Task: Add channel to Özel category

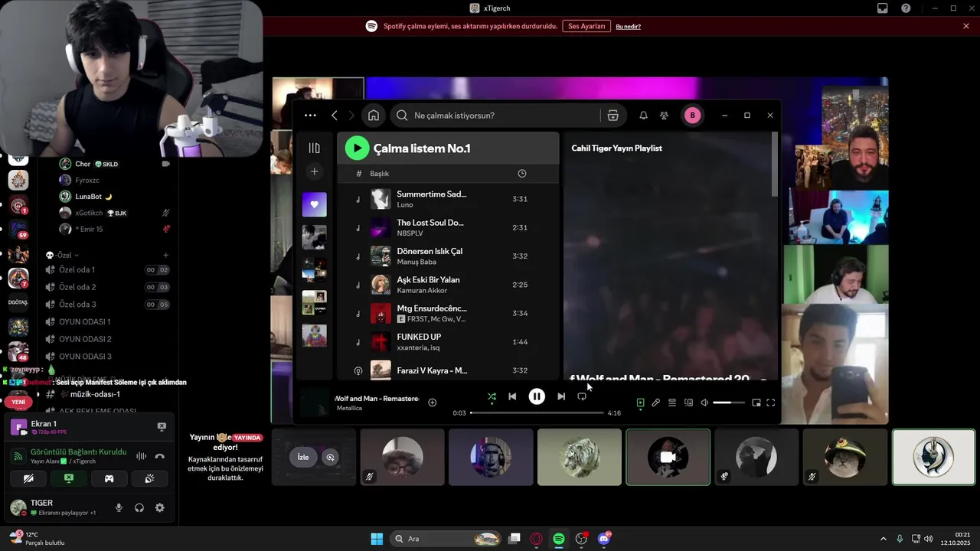Action: pos(165,255)
